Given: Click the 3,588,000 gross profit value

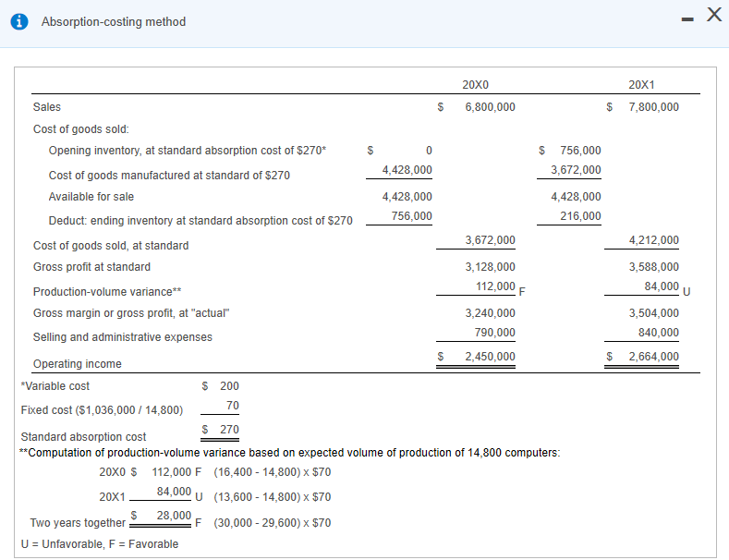Looking at the screenshot, I should 653,267.
